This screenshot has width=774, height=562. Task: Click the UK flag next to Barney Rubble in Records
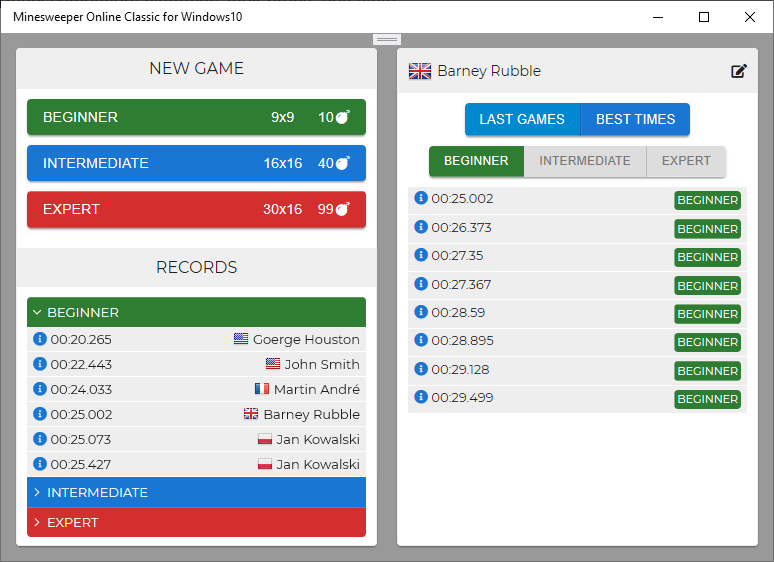click(251, 413)
